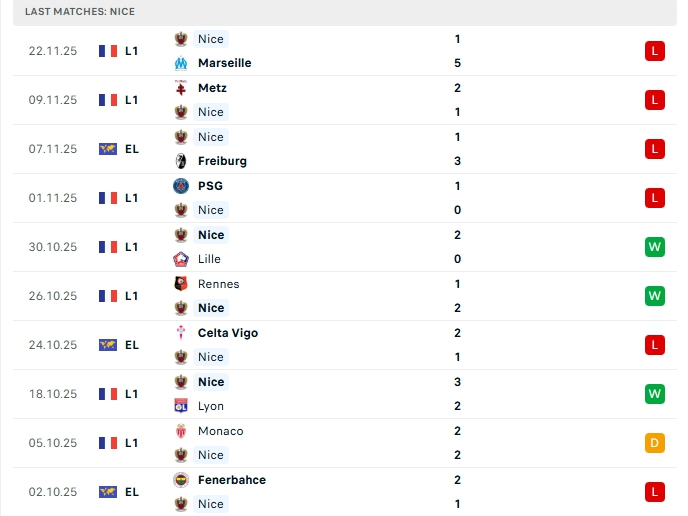Open the Marseille team link

[x=224, y=63]
